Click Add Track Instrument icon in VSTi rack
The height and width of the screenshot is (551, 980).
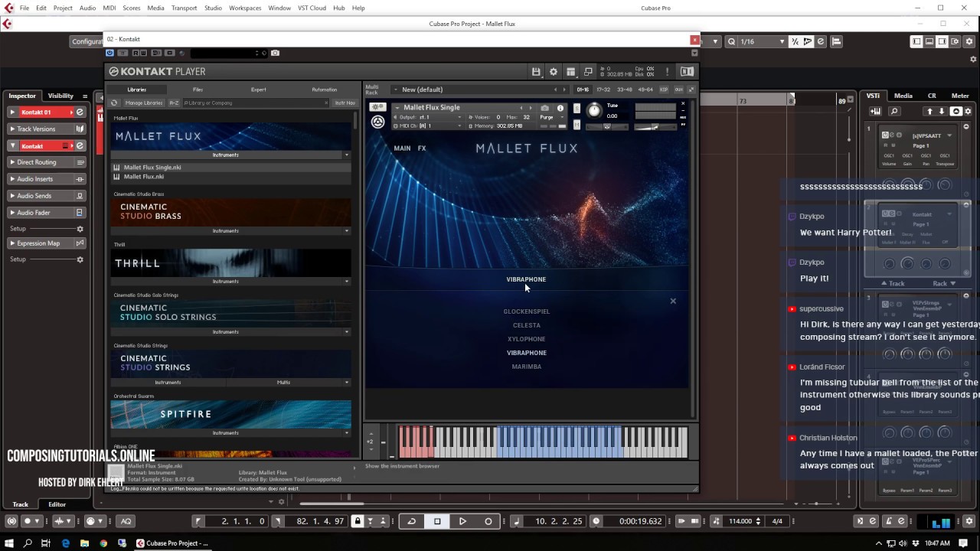[x=875, y=112]
